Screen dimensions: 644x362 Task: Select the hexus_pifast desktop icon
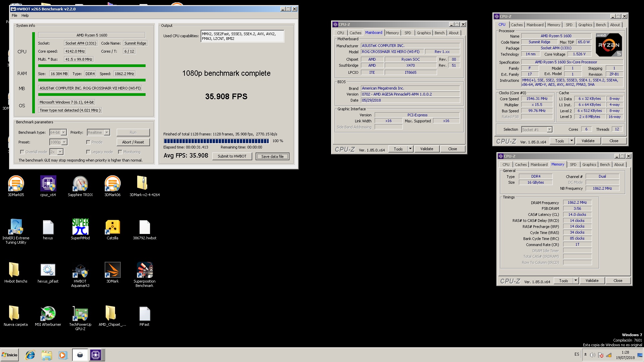(x=48, y=273)
